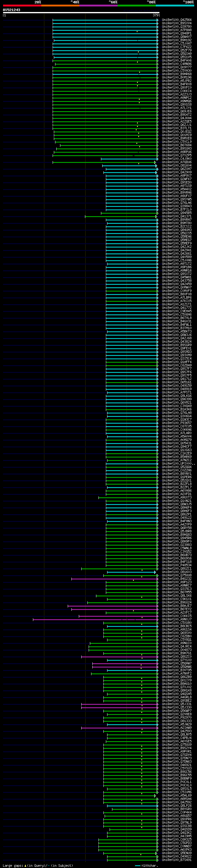Viewport: 197px width, 868px height.
Task: Click the long purple alignment bar for A9NXJ7
Action: (x=96, y=619)
